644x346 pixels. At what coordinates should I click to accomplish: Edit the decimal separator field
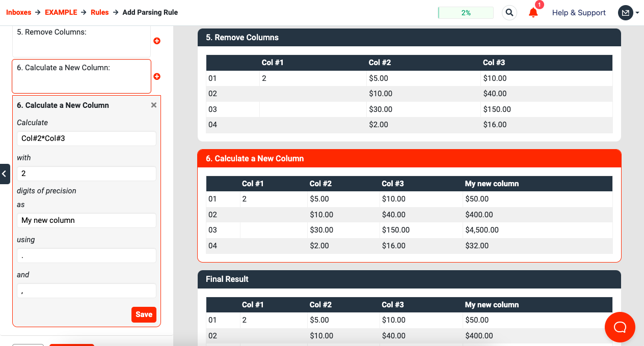click(87, 255)
